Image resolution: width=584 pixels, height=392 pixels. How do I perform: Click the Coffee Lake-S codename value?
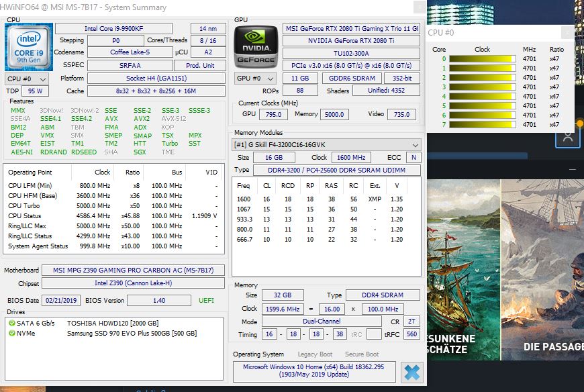tap(130, 52)
